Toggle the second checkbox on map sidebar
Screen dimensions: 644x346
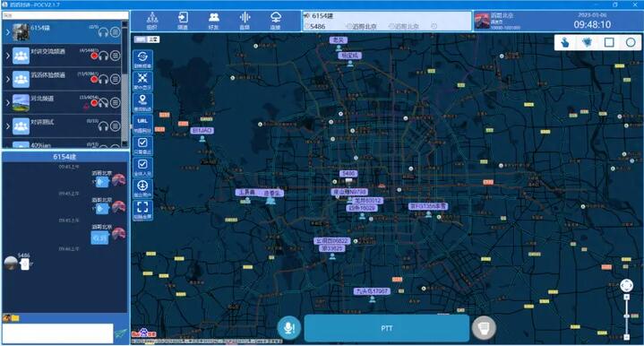(142, 167)
